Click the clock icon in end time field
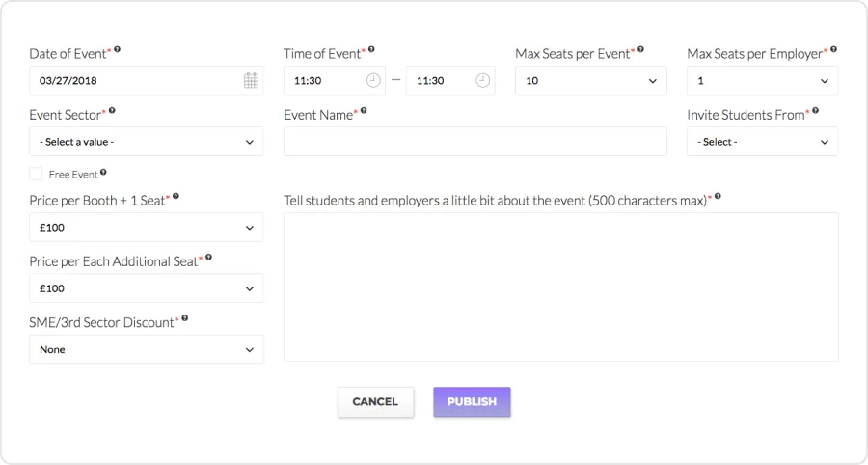 point(483,80)
